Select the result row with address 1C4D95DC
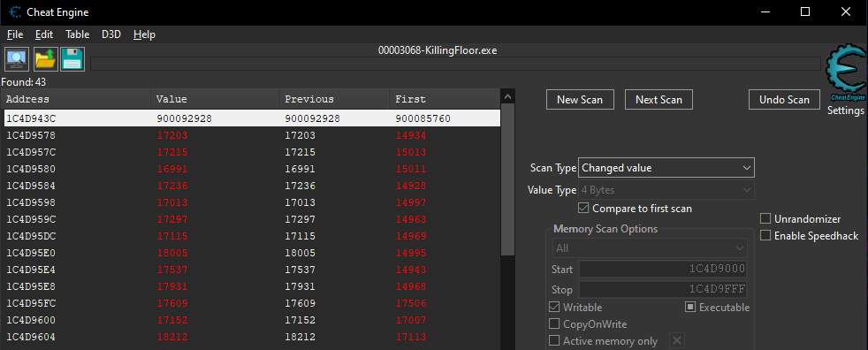 pyautogui.click(x=252, y=236)
